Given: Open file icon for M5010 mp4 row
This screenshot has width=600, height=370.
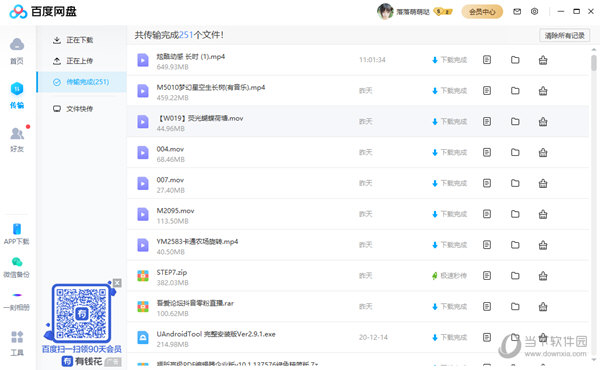Looking at the screenshot, I should [487, 91].
